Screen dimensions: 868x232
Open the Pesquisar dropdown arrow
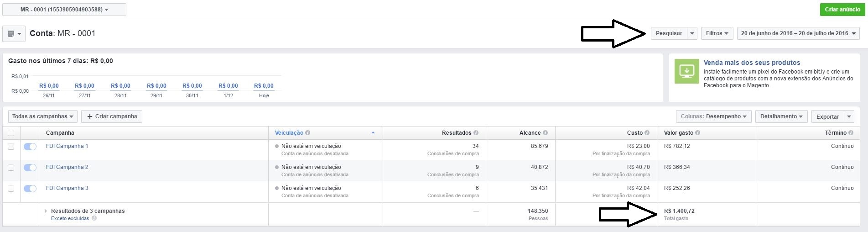click(692, 33)
